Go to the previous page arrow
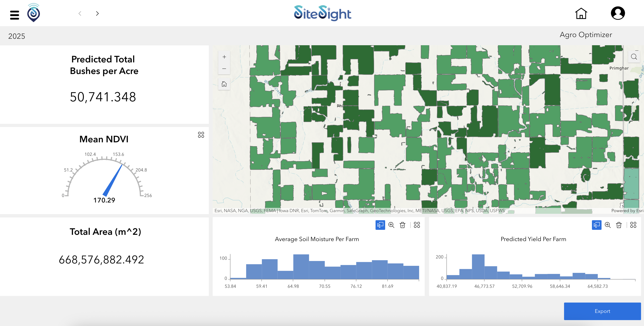Screen dimensions: 644x326 pos(80,13)
